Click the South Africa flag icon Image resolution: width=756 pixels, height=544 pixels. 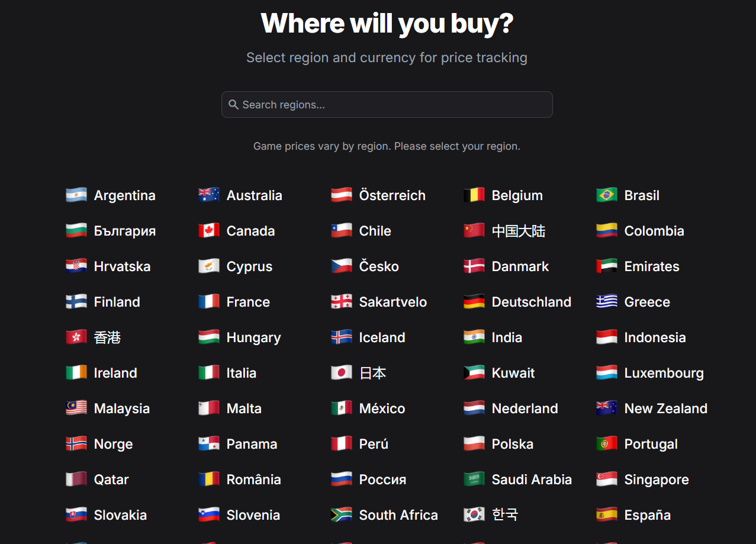pos(342,515)
